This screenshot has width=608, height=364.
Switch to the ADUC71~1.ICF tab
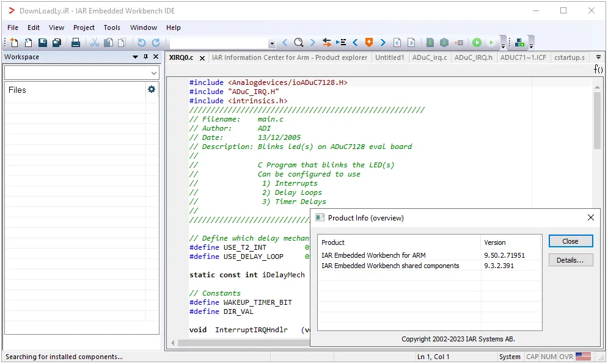[523, 57]
